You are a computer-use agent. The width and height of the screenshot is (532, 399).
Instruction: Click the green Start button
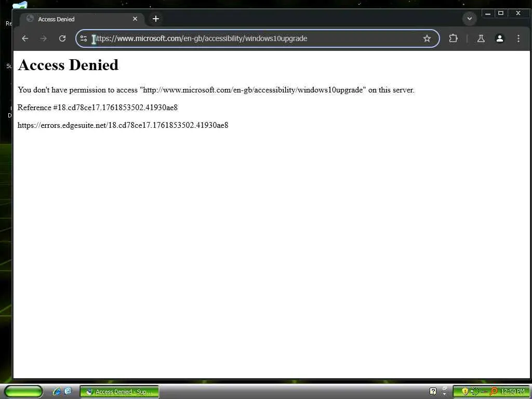tap(23, 392)
